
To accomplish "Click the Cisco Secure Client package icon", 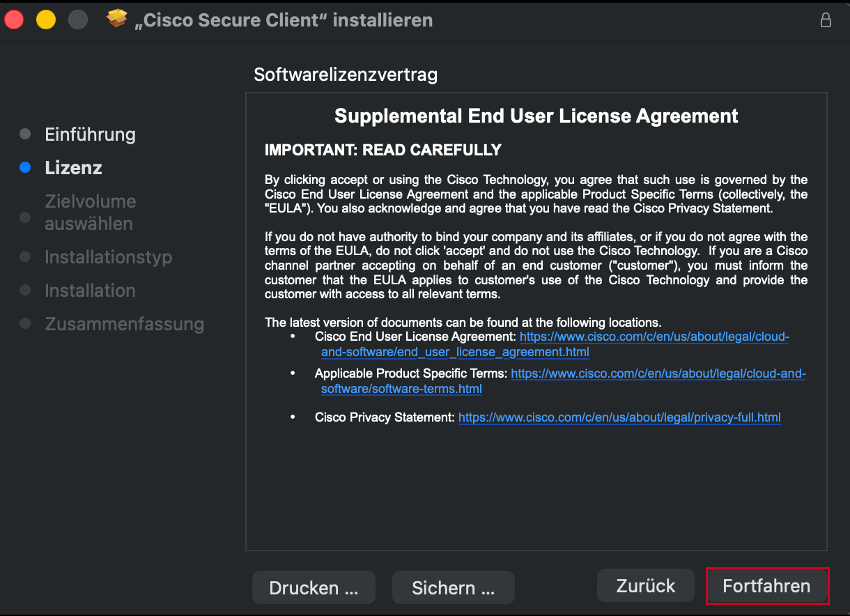I will (x=117, y=20).
